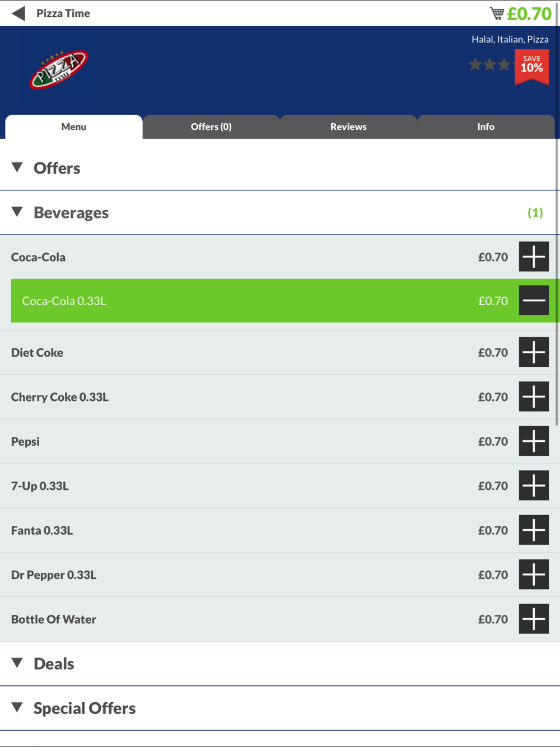Add Cherry Coke 0.33L with the plus icon
Viewport: 560px width, 747px height.
pos(534,396)
